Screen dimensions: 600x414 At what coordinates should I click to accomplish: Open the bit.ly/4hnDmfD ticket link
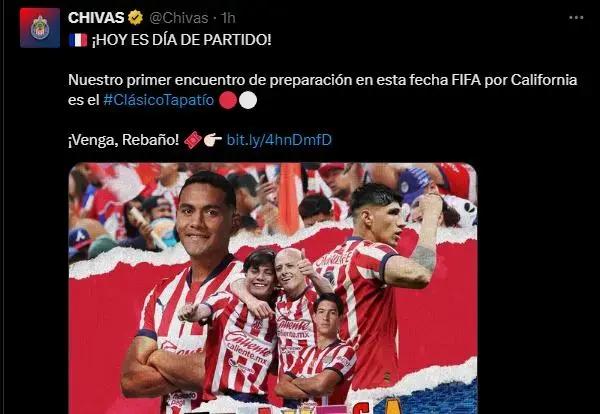point(279,140)
